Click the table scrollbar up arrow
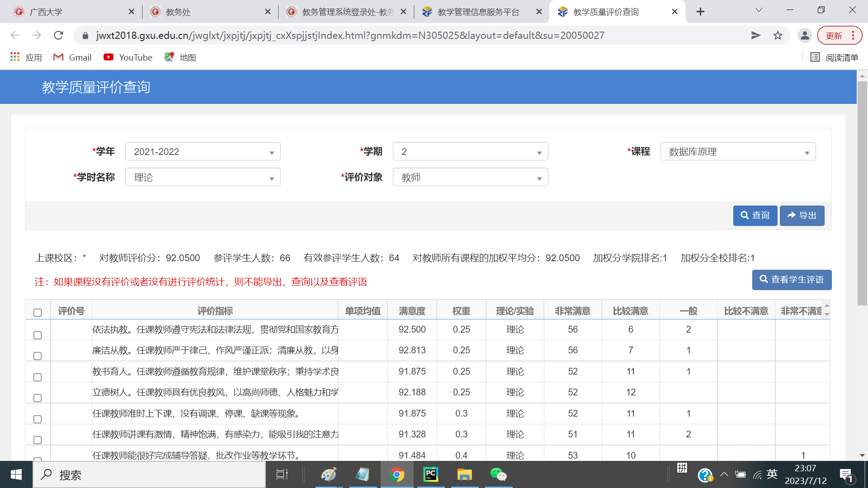The height and width of the screenshot is (488, 868). 827,306
